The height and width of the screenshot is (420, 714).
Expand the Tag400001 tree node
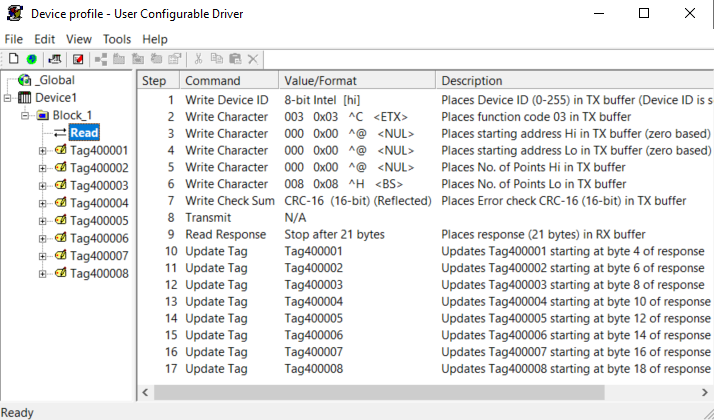[42, 151]
